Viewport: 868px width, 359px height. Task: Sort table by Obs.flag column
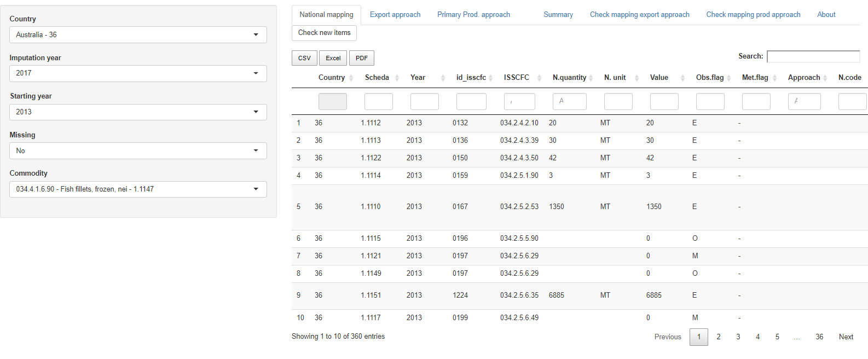tap(710, 78)
